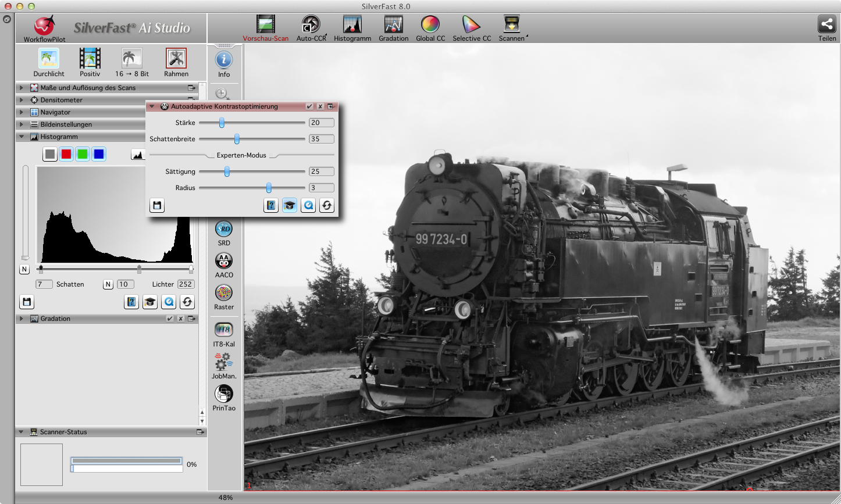Click the Stärke slider handle
Screen dimensions: 841x504
point(222,123)
